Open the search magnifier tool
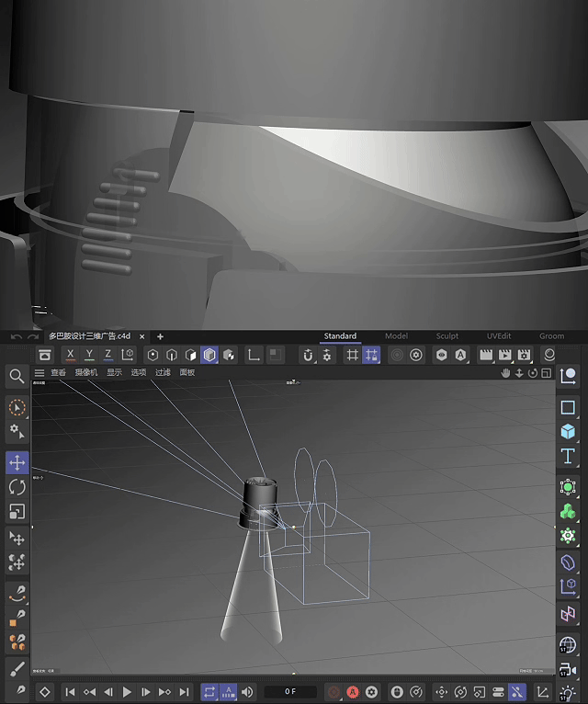This screenshot has width=588, height=704. click(x=17, y=376)
